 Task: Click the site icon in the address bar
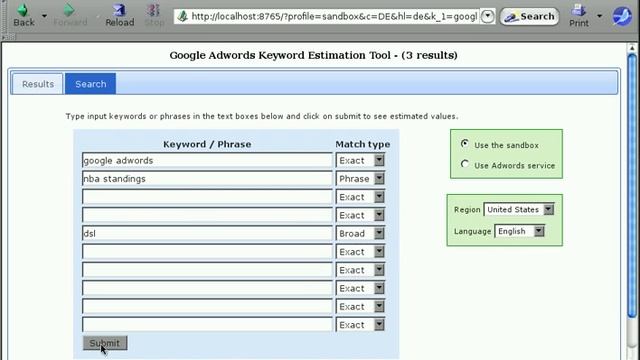tap(182, 16)
